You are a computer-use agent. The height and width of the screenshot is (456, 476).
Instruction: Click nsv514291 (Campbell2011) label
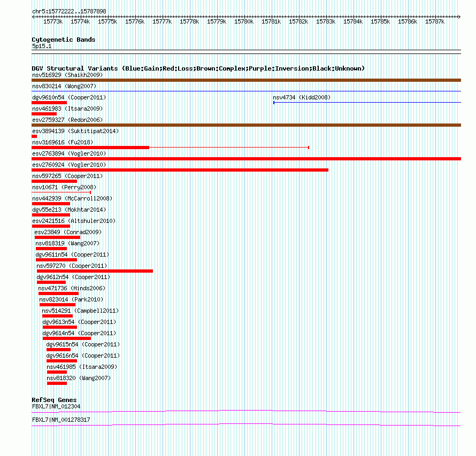click(80, 311)
